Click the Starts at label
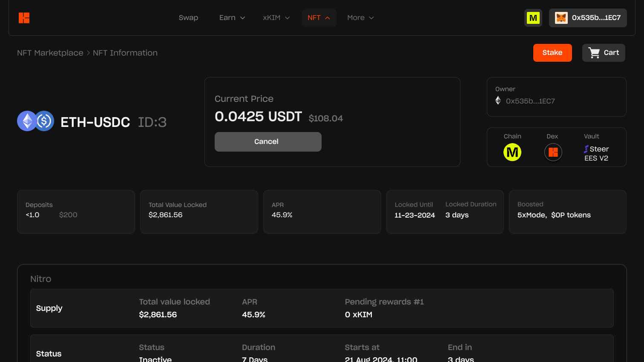Viewport: 644px width, 362px height. tap(362, 348)
